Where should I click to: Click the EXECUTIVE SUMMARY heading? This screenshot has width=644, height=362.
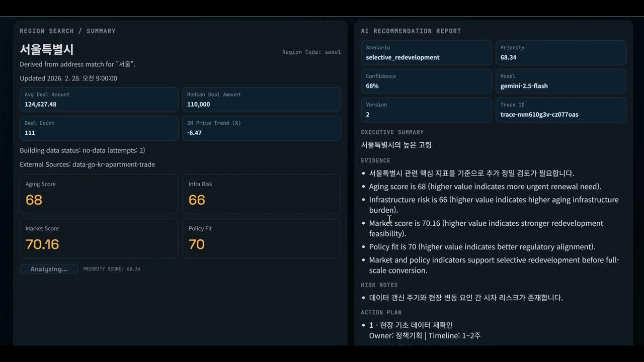392,132
